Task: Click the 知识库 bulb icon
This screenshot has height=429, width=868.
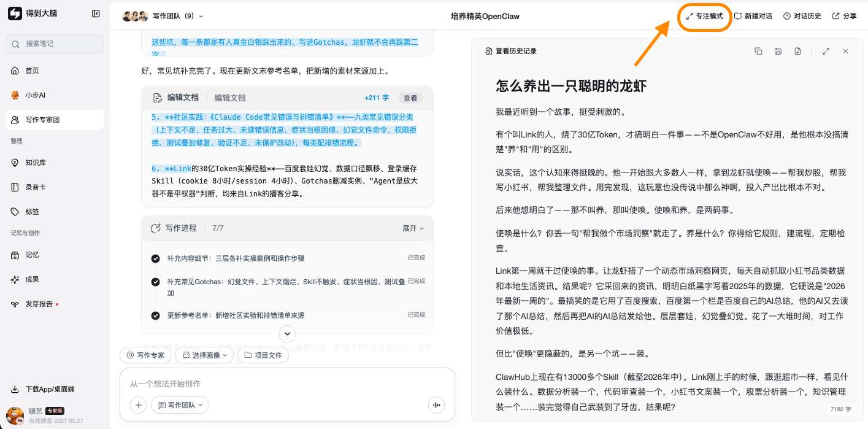Action: tap(15, 163)
